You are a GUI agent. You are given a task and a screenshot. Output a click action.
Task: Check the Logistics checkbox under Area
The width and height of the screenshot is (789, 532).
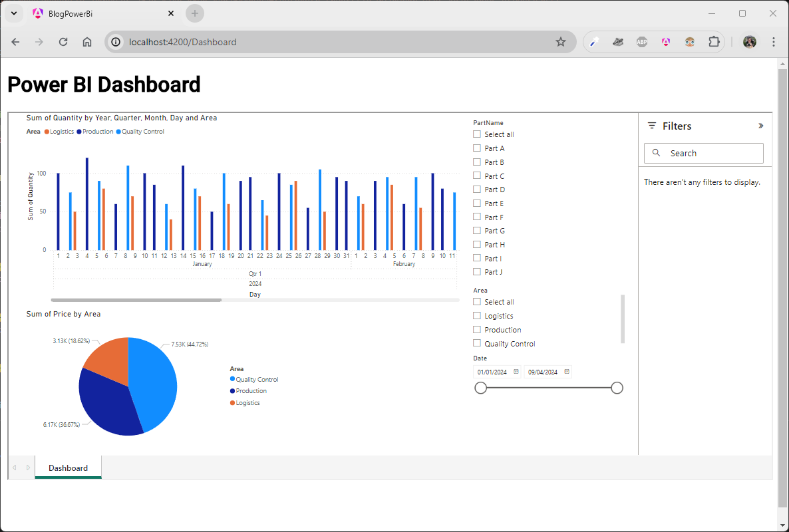476,315
